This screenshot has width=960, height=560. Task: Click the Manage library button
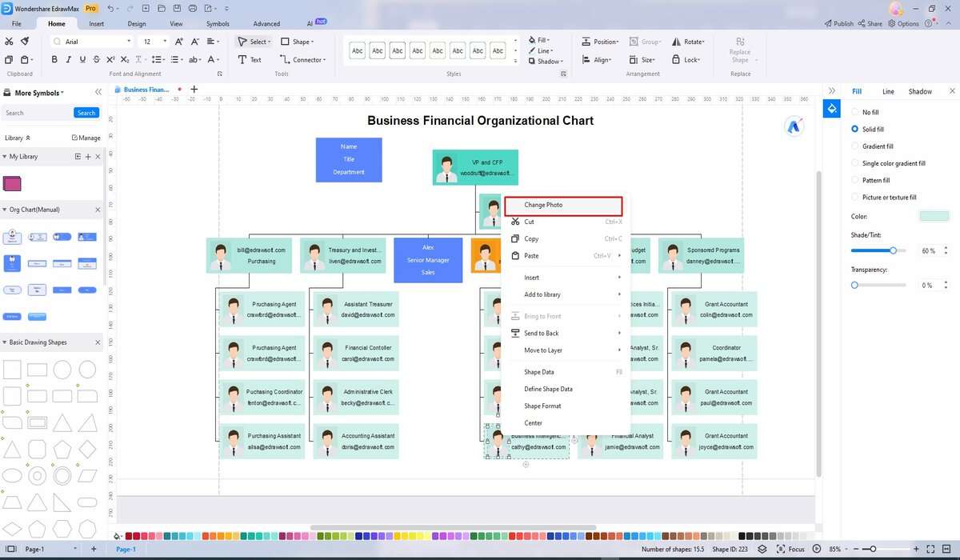(x=86, y=138)
